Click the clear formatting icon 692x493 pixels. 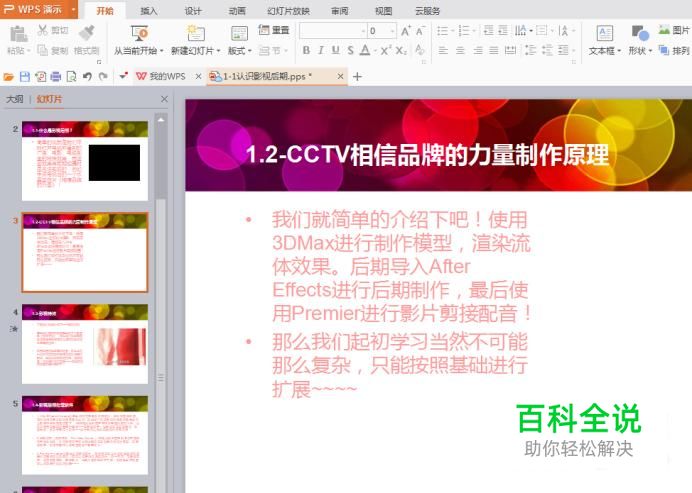[x=420, y=51]
